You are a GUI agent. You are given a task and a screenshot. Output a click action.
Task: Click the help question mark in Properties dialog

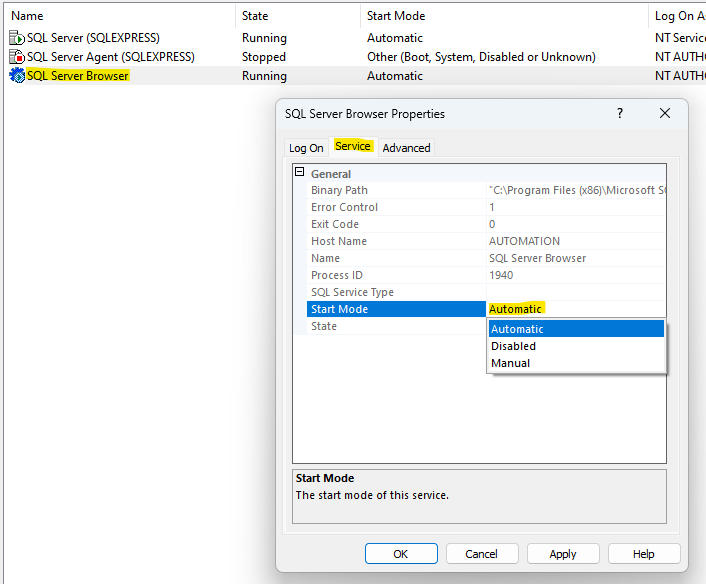pyautogui.click(x=620, y=113)
